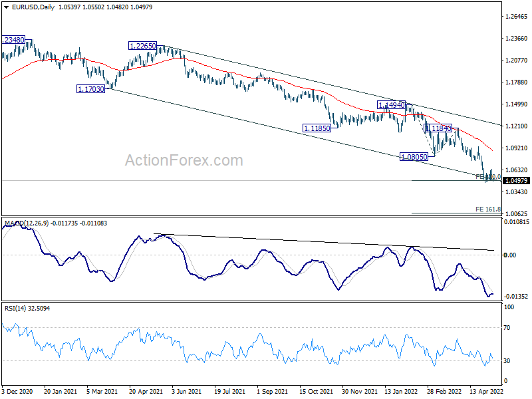Click the MACD 0.00 zero level label
This screenshot has width=532, height=399.
coord(509,255)
